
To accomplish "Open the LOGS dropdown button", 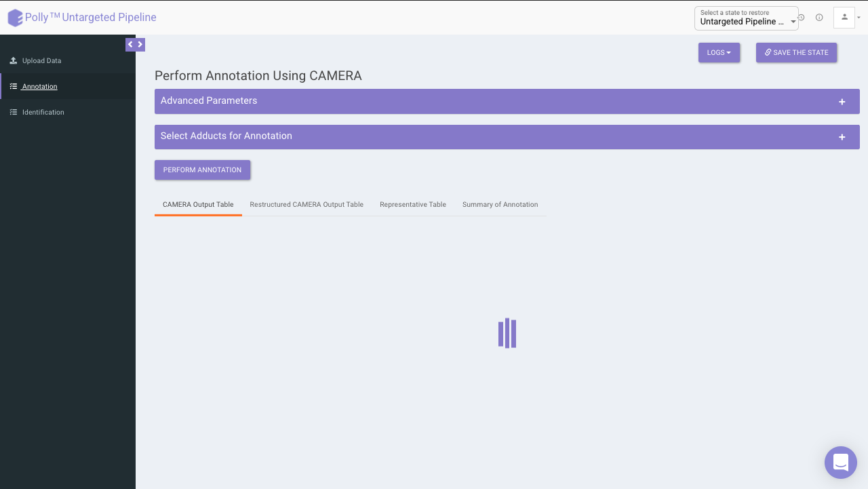I will (719, 52).
